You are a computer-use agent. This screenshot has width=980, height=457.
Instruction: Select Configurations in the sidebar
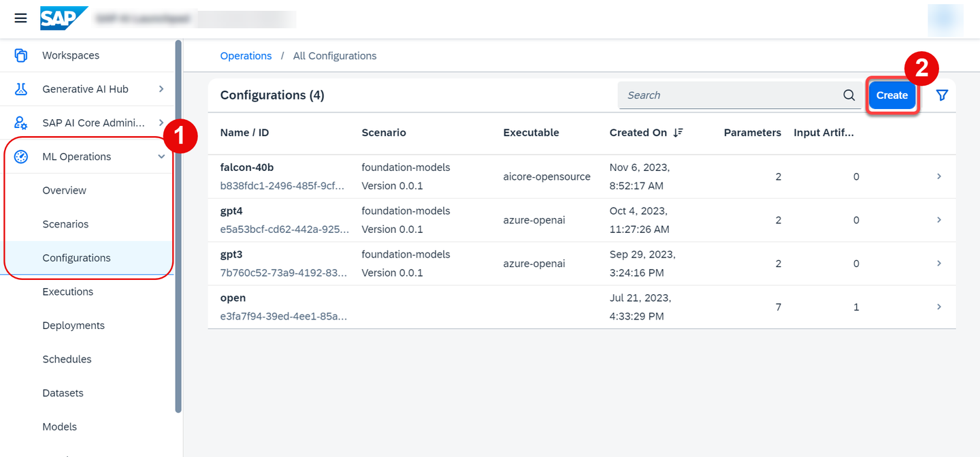(76, 258)
